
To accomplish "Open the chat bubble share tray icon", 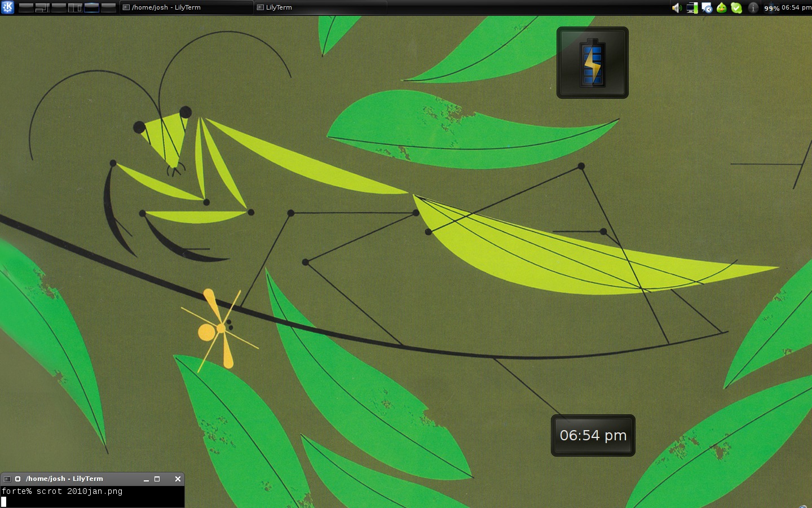I will coord(707,8).
